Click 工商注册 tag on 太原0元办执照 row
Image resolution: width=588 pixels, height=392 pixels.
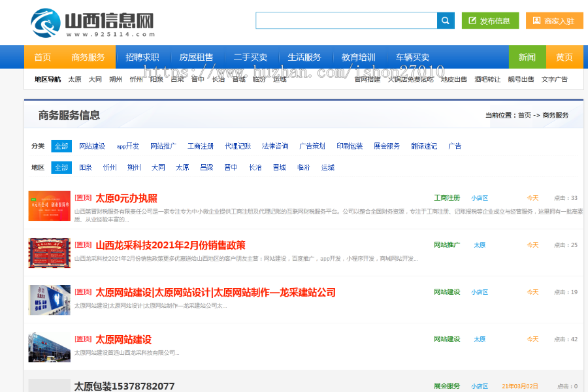click(447, 198)
